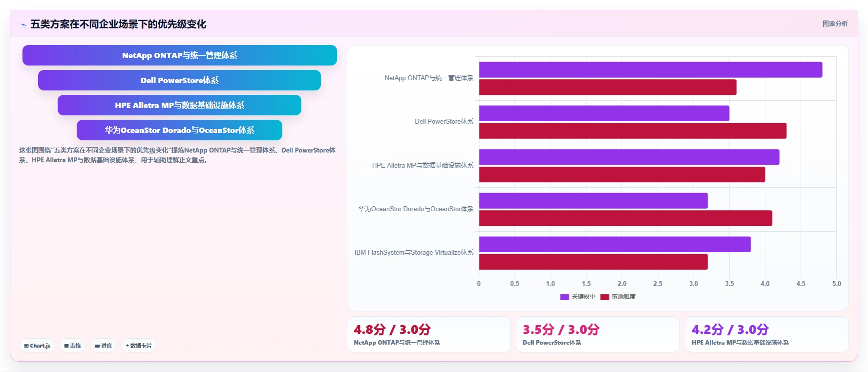This screenshot has height=372, width=868.
Task: Click the x-axis tick label 0
Action: [x=479, y=284]
